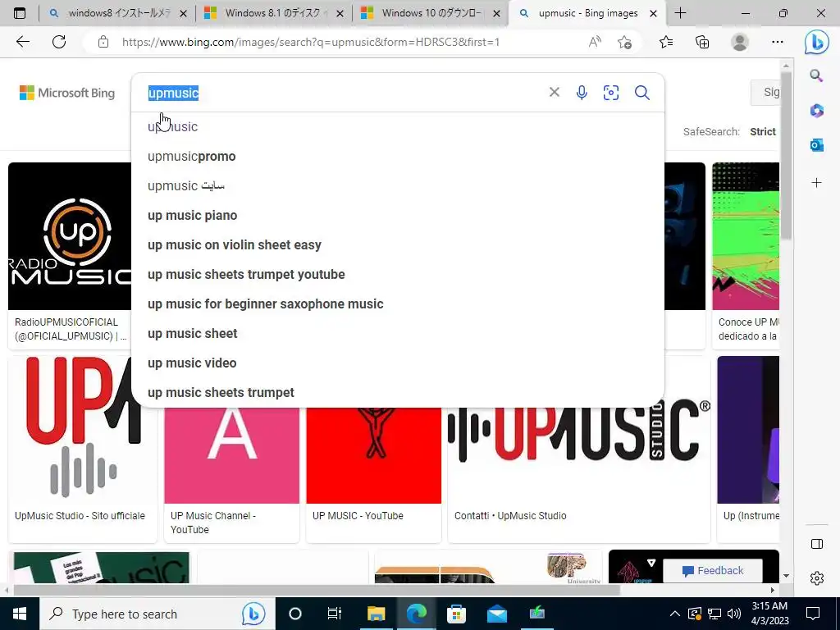Toggle the sidebar layout icon
840x630 pixels.
pos(817,544)
